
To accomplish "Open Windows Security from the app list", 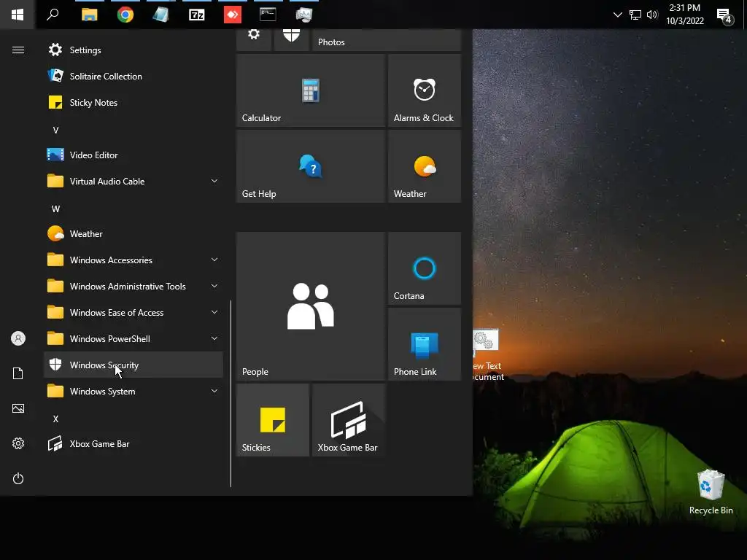I will 133,365.
